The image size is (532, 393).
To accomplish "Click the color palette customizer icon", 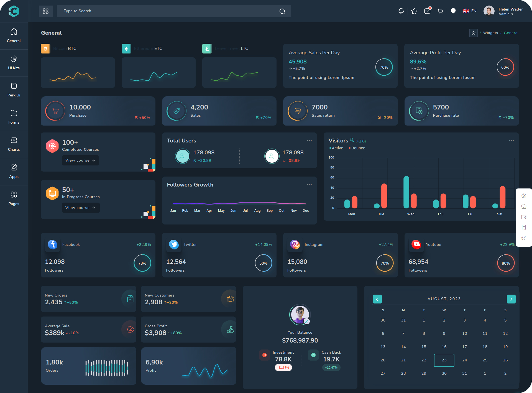I will pos(524,196).
